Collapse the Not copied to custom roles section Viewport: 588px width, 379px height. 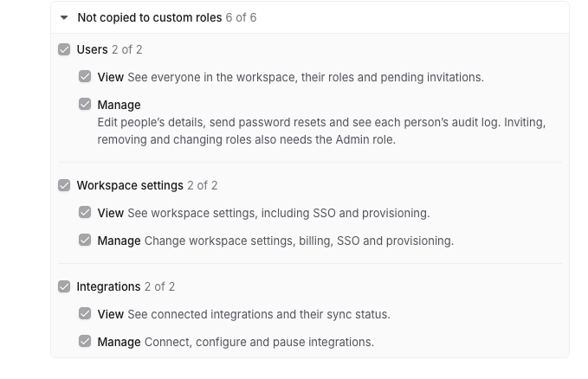[64, 17]
